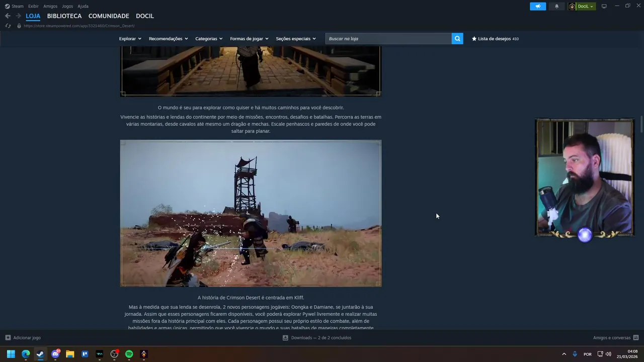The height and width of the screenshot is (362, 644).
Task: Click the microphone tray icon
Action: 575,354
